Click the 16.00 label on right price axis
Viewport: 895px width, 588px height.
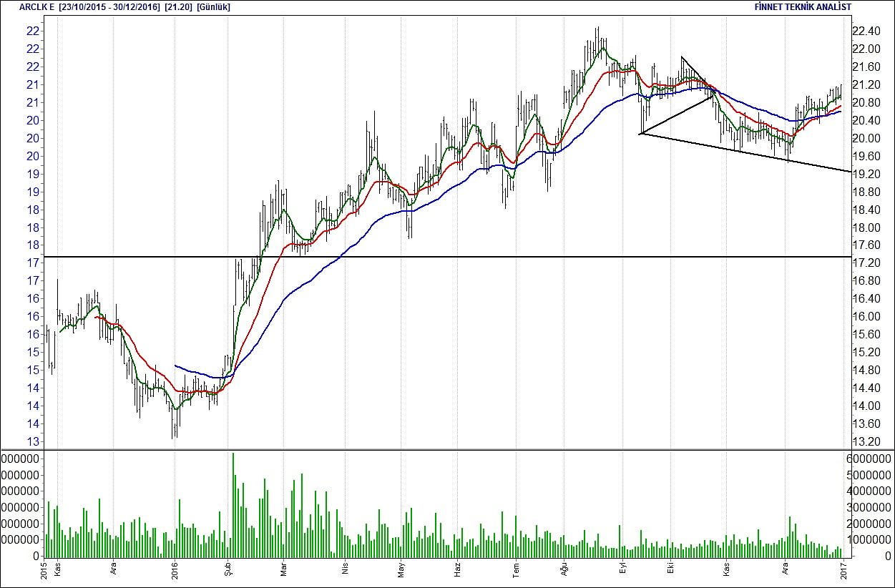click(x=866, y=317)
